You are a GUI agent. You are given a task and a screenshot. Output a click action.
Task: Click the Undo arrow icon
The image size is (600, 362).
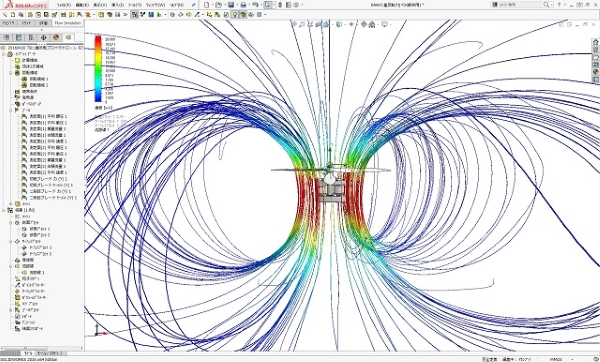(x=255, y=5)
